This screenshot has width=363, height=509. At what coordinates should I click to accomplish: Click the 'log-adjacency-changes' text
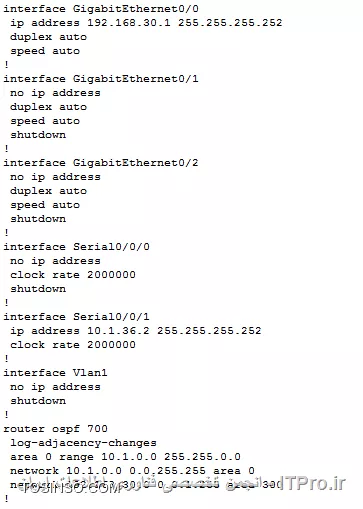83,443
